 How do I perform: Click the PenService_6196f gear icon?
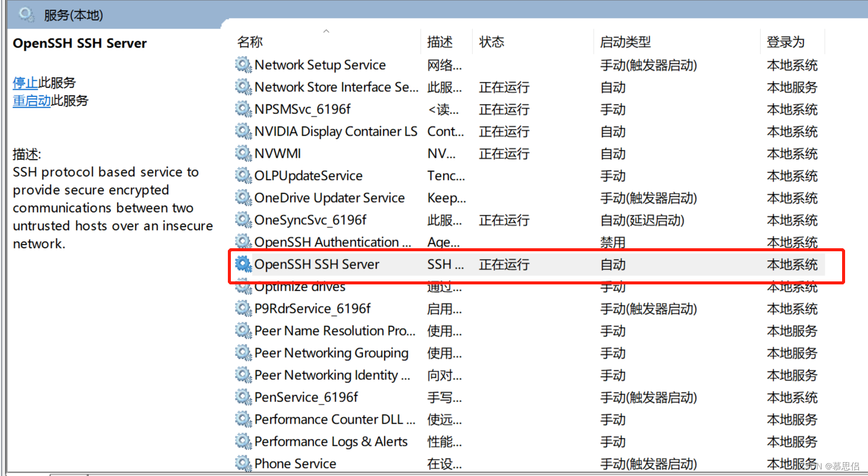(x=244, y=397)
